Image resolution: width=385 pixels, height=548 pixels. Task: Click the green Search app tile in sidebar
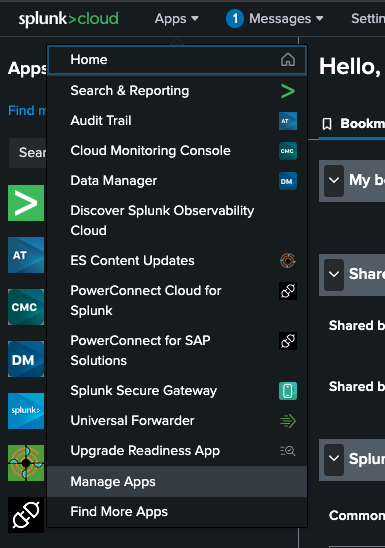[26, 203]
